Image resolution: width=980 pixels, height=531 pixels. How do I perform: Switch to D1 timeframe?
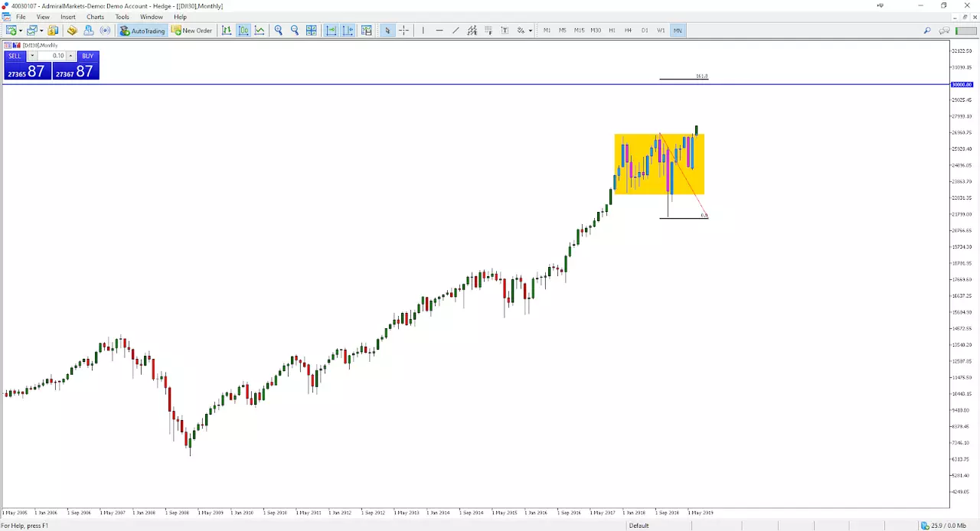[645, 31]
